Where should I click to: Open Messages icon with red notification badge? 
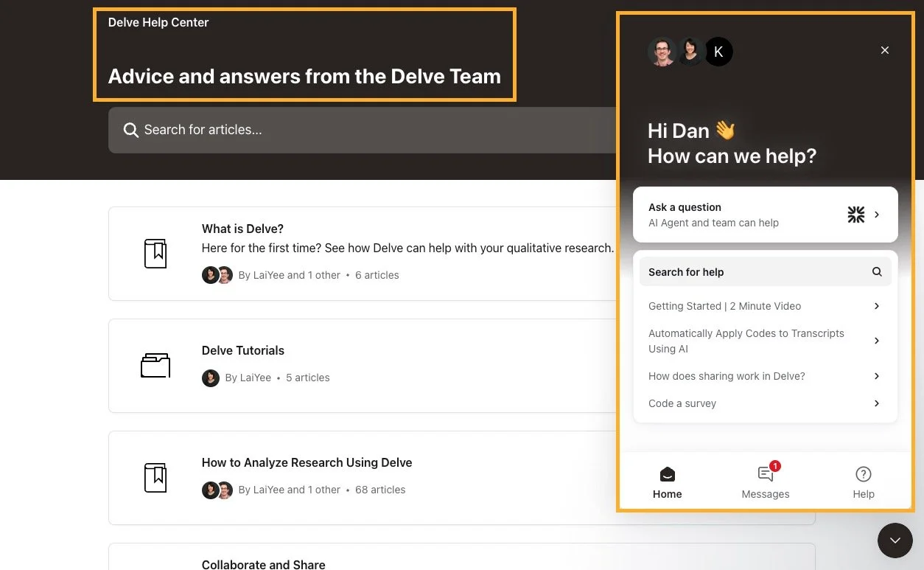click(767, 473)
